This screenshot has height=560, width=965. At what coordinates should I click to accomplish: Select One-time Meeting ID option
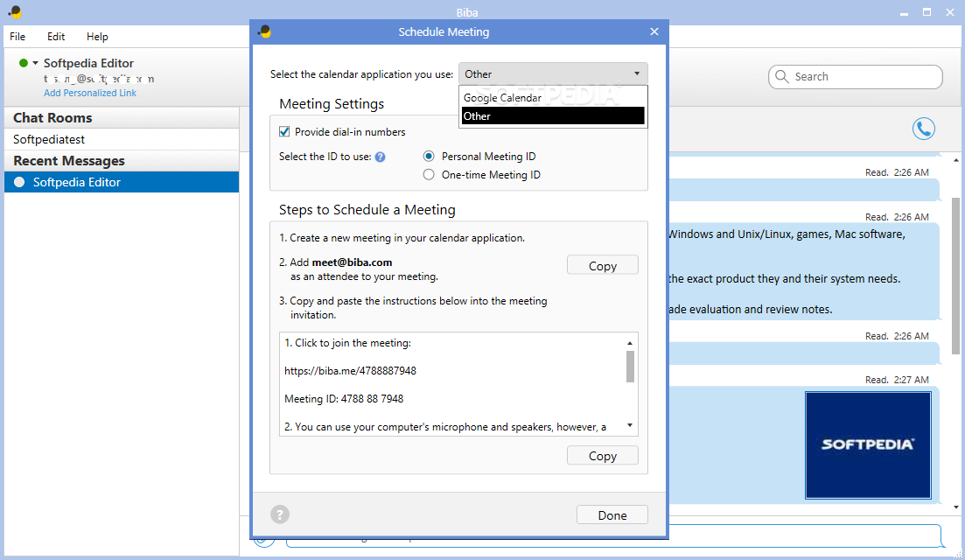429,175
